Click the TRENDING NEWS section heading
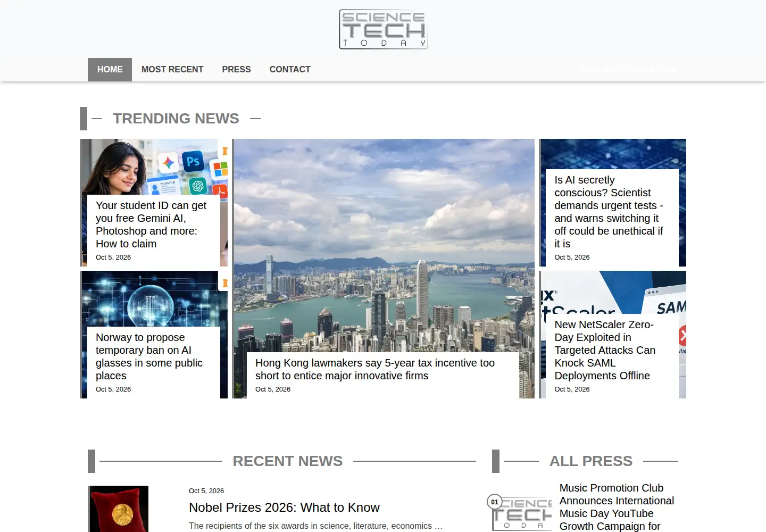The image size is (766, 532). click(176, 119)
